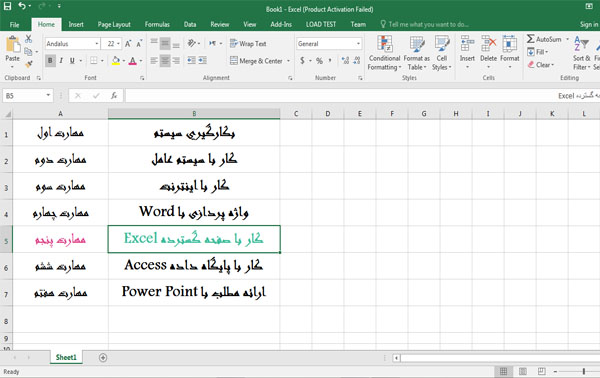
Task: Center text horizontally
Action: click(165, 60)
